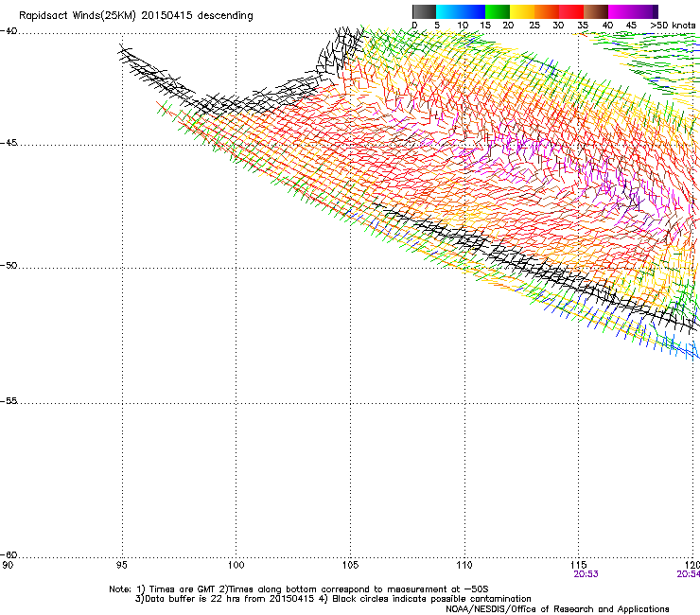The image size is (700, 615).
Task: Click the legend scale label '45'
Action: tap(631, 26)
